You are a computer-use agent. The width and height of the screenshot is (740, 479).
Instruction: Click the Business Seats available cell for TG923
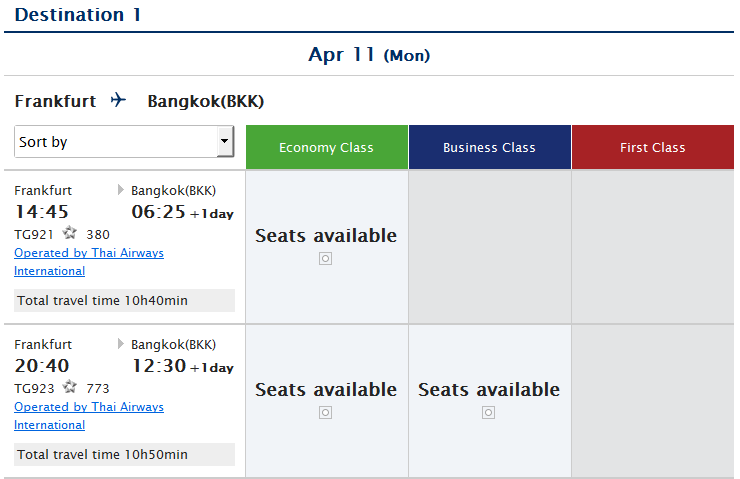489,390
